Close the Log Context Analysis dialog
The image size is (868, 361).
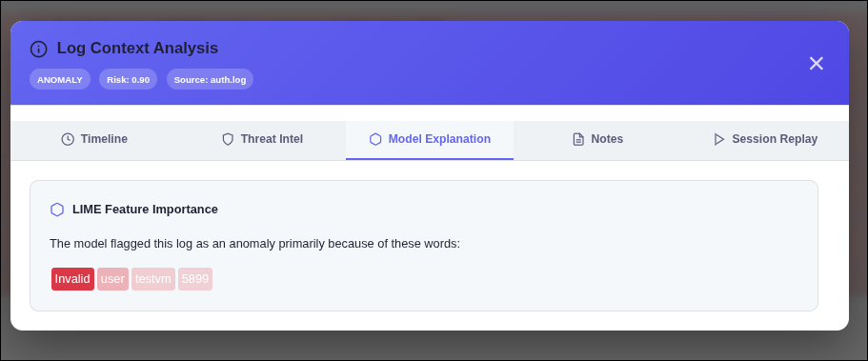click(816, 63)
